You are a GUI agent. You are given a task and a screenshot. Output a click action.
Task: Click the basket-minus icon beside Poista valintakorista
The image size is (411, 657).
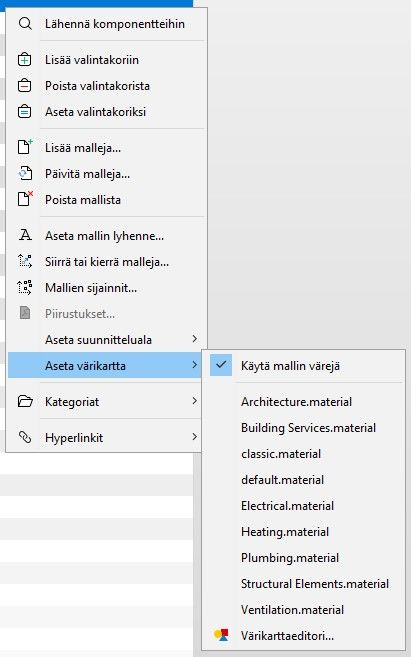25,85
